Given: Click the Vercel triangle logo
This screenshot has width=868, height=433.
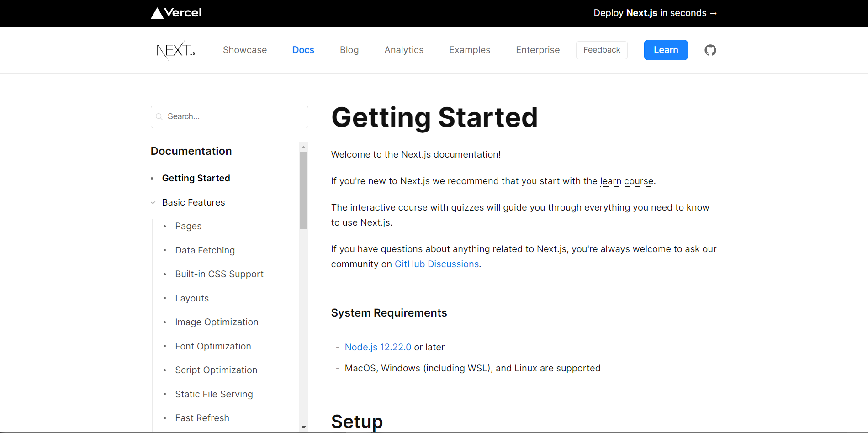Looking at the screenshot, I should click(157, 13).
